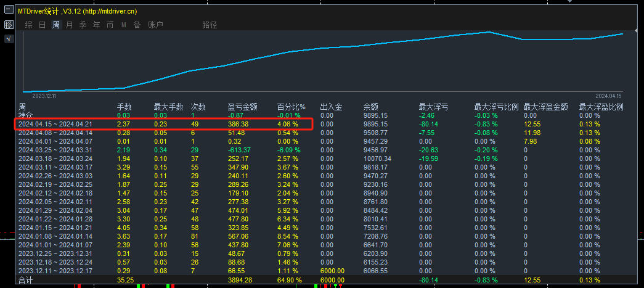The height and width of the screenshot is (288, 644).
Task: Switch to the 账户 account tab
Action: tap(156, 25)
